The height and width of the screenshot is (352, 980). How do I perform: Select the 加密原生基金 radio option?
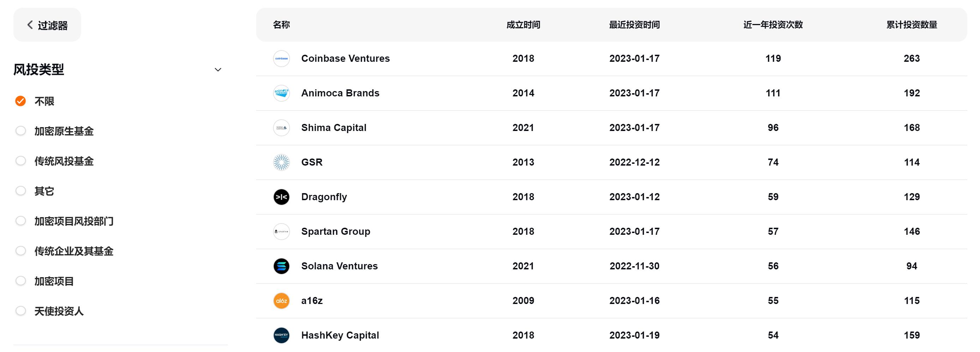(x=20, y=131)
